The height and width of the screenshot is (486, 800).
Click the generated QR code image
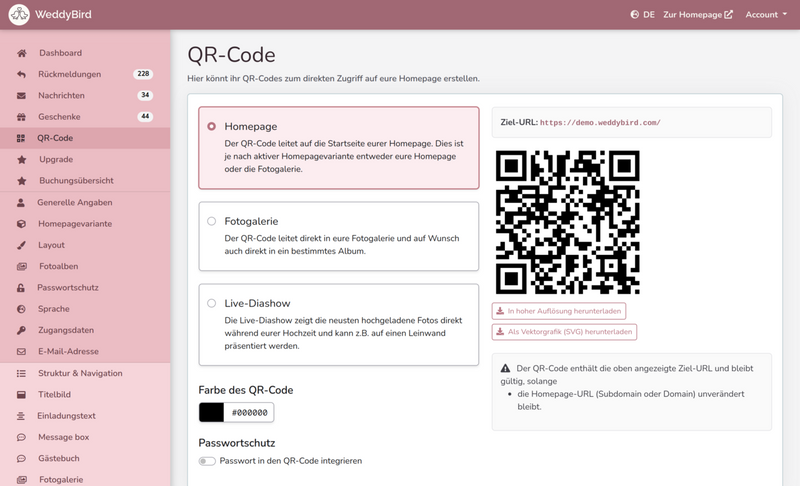pos(567,222)
